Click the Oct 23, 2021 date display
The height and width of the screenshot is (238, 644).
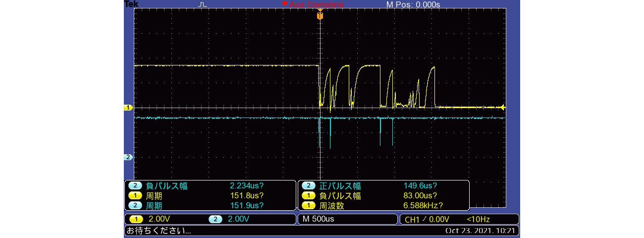[480, 231]
